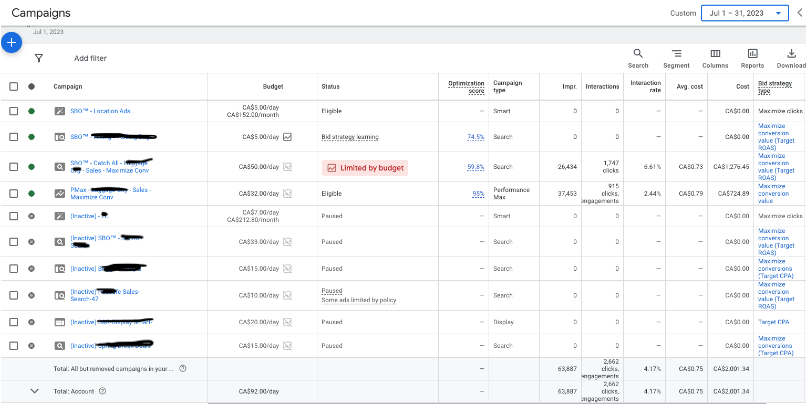The height and width of the screenshot is (410, 811).
Task: Sort by Optimization score column header
Action: tap(466, 87)
